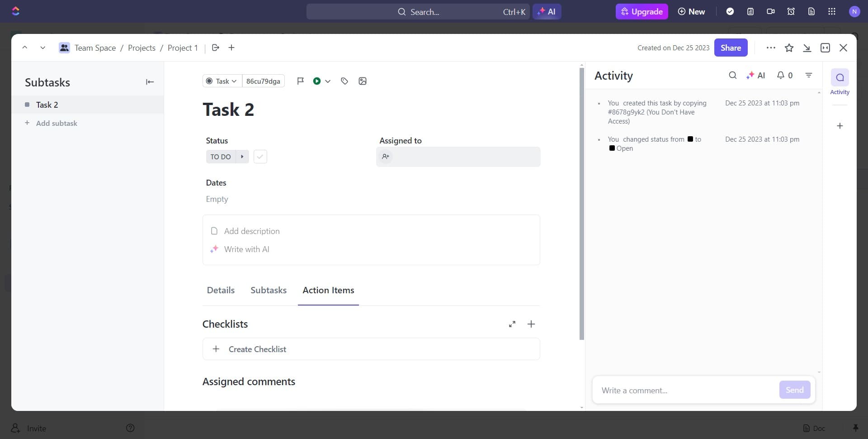Image resolution: width=868 pixels, height=439 pixels.
Task: Record a clip with the video icon
Action: 770,11
